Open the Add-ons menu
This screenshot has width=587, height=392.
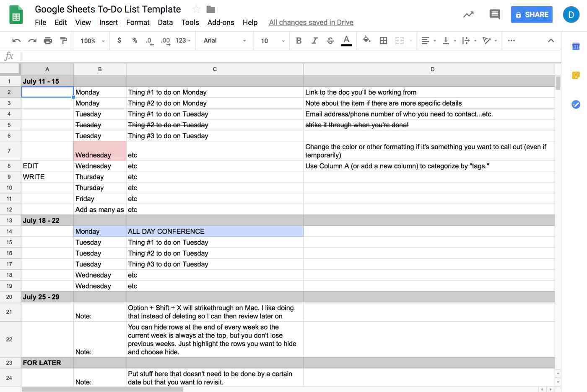coord(221,22)
